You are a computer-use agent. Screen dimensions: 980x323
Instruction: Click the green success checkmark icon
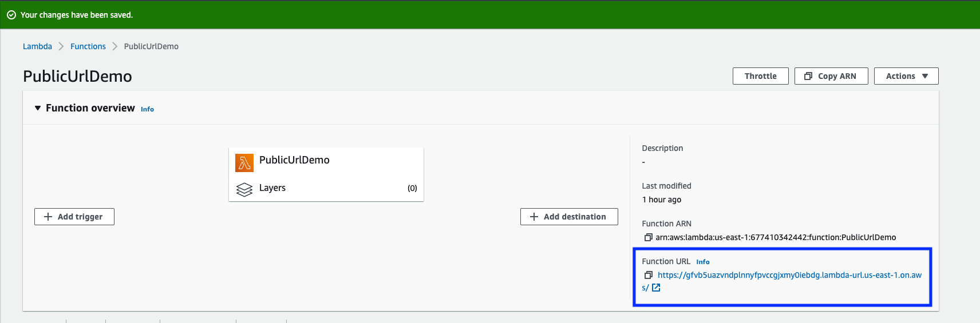(x=11, y=15)
